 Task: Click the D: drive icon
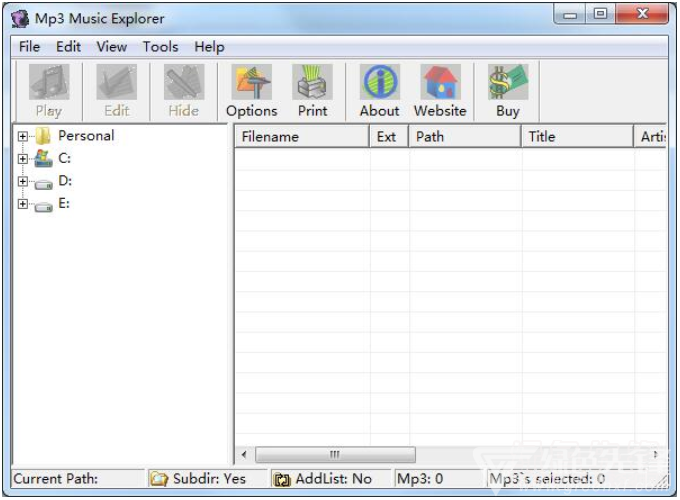click(x=43, y=184)
